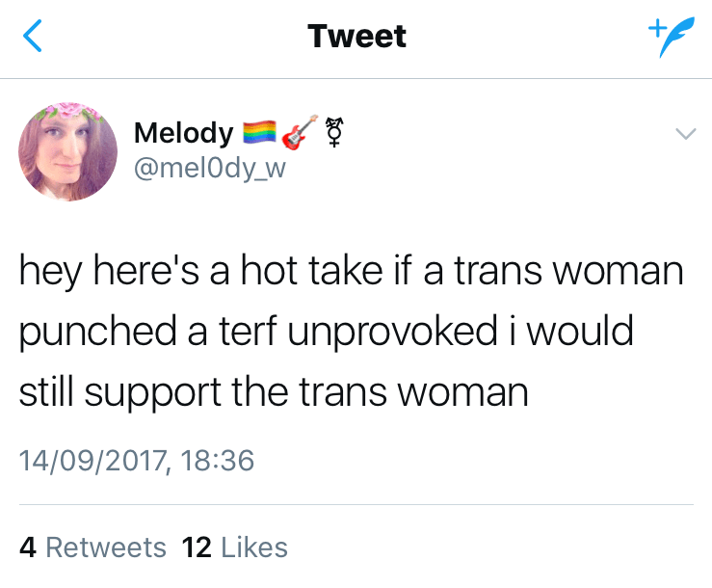Screen dimensions: 712x588
Task: Tap the number 4 before Retweets
Action: pyautogui.click(x=28, y=548)
